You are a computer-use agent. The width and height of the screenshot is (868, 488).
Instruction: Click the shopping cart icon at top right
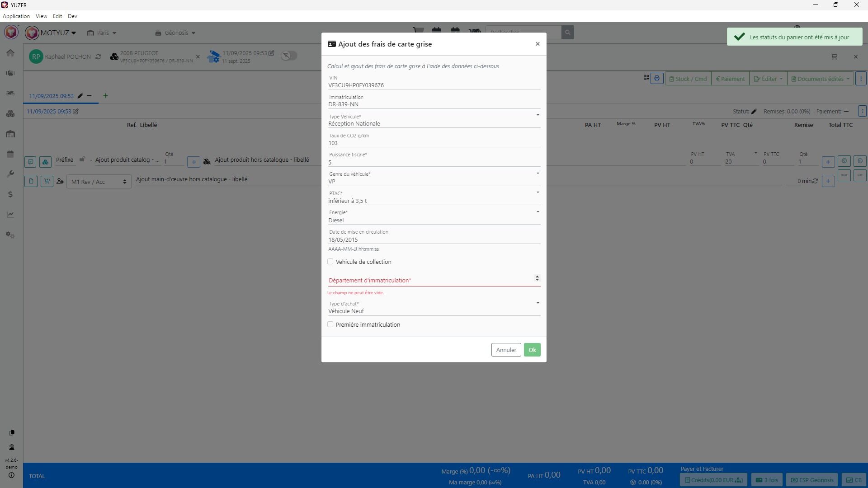coord(834,57)
